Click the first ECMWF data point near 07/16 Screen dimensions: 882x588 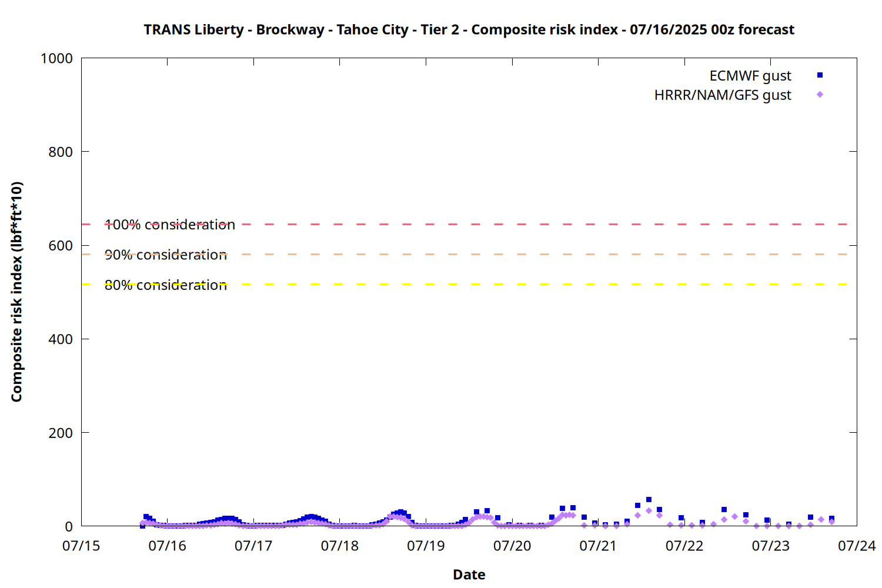tap(142, 526)
